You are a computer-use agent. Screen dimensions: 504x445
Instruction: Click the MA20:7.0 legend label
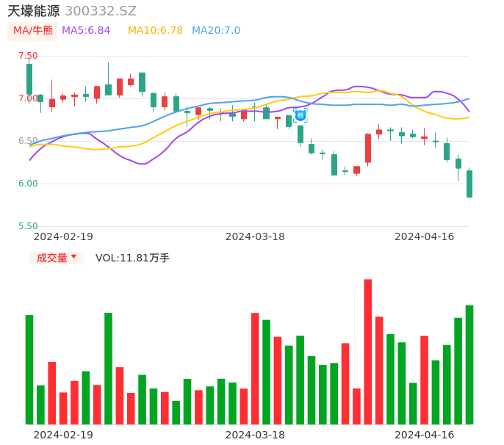tap(216, 31)
